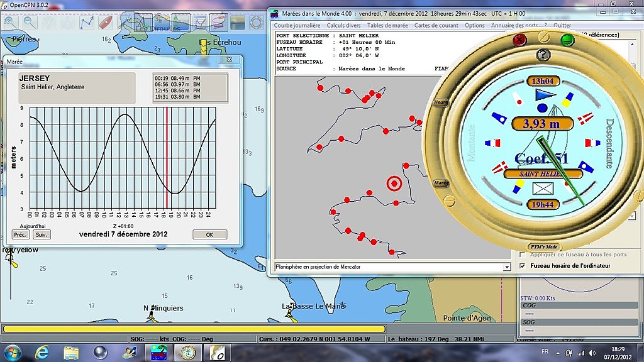
Task: Open the Options menu
Action: coord(475,25)
